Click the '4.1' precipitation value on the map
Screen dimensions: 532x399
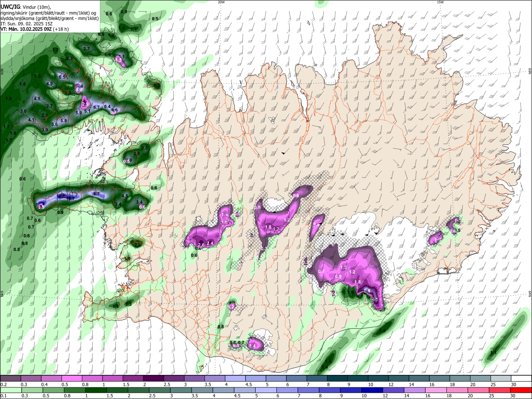31,120
